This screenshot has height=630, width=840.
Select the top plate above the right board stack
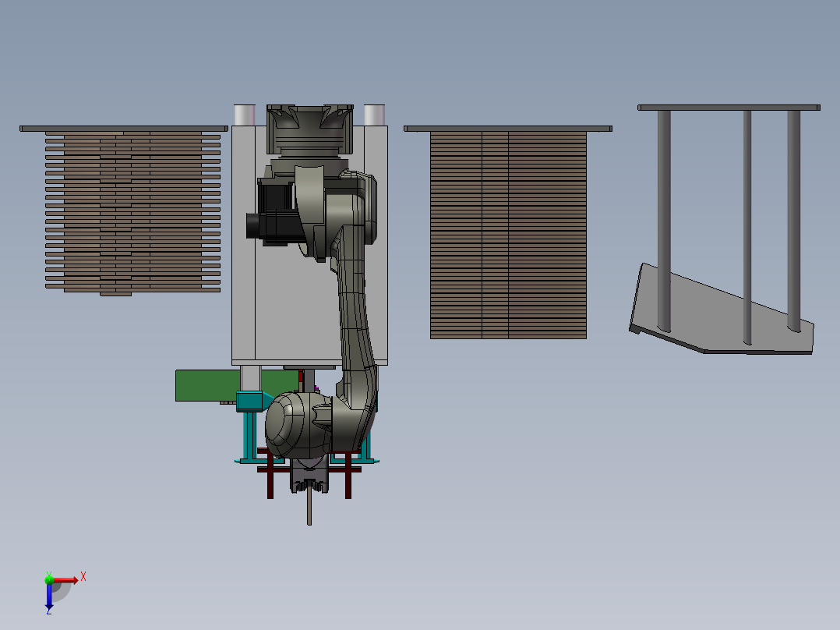point(508,129)
